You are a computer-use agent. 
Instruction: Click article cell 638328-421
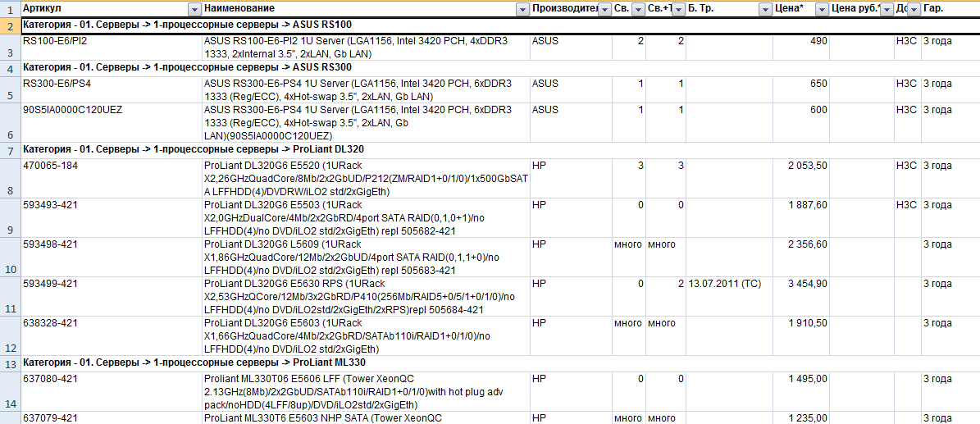(112, 335)
